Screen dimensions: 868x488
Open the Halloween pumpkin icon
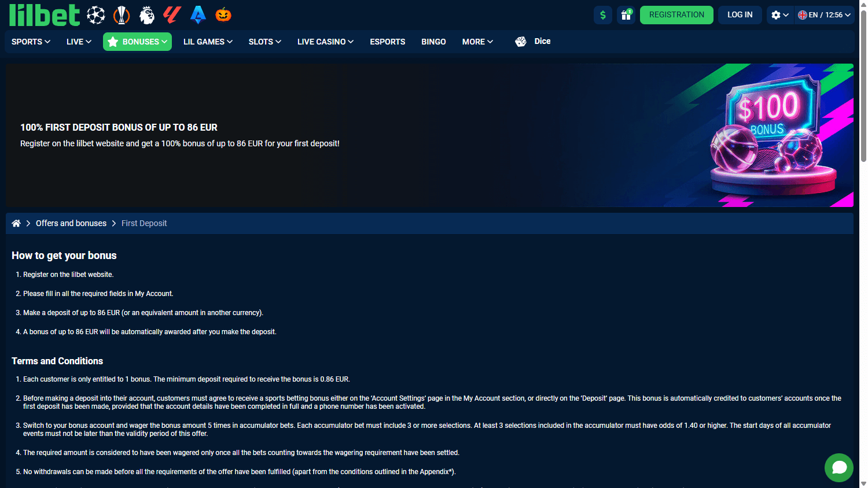coord(223,15)
